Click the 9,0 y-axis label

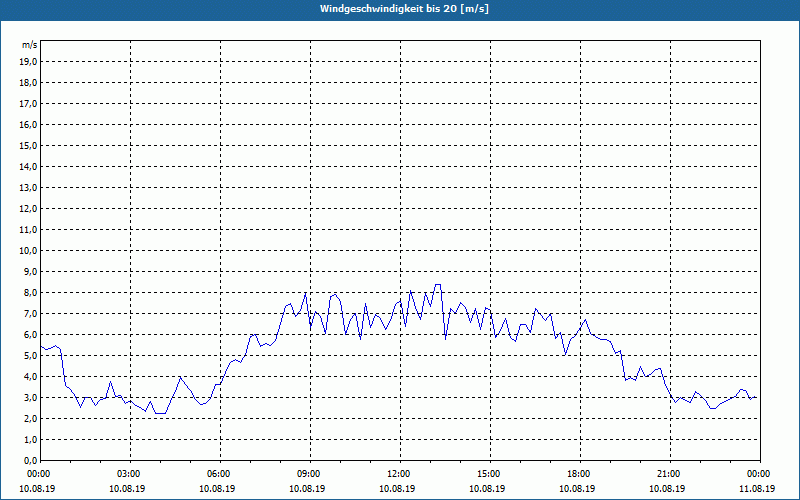point(30,271)
